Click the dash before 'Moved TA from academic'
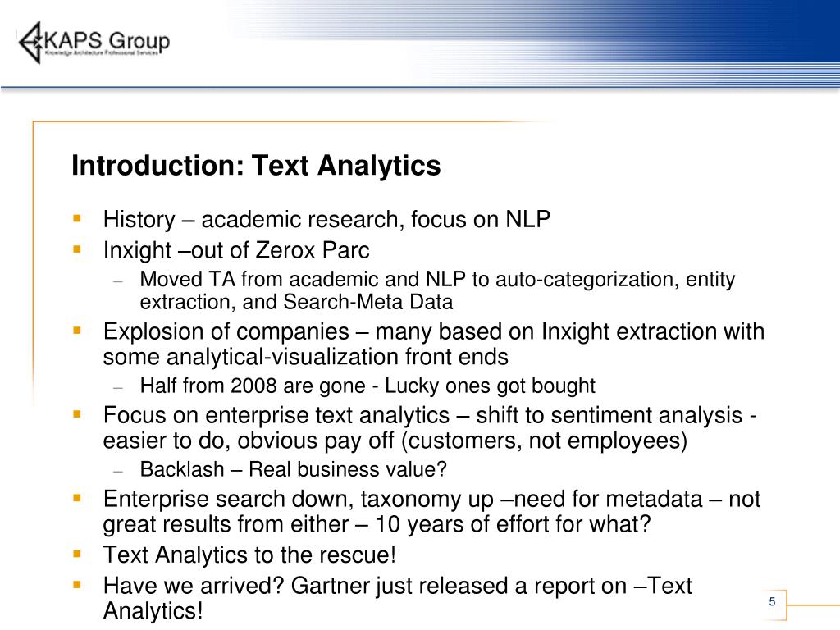The height and width of the screenshot is (630, 840). 118,281
